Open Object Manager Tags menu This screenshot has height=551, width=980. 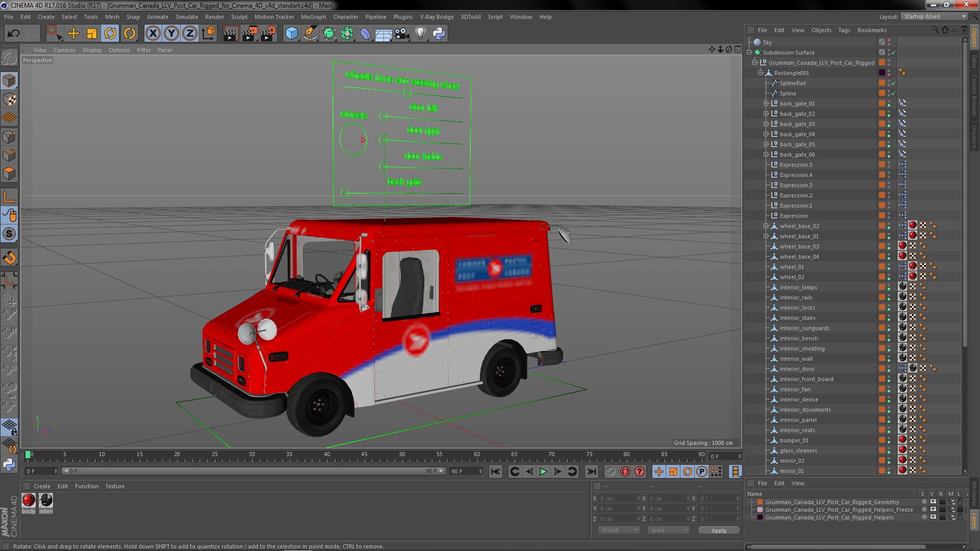844,30
